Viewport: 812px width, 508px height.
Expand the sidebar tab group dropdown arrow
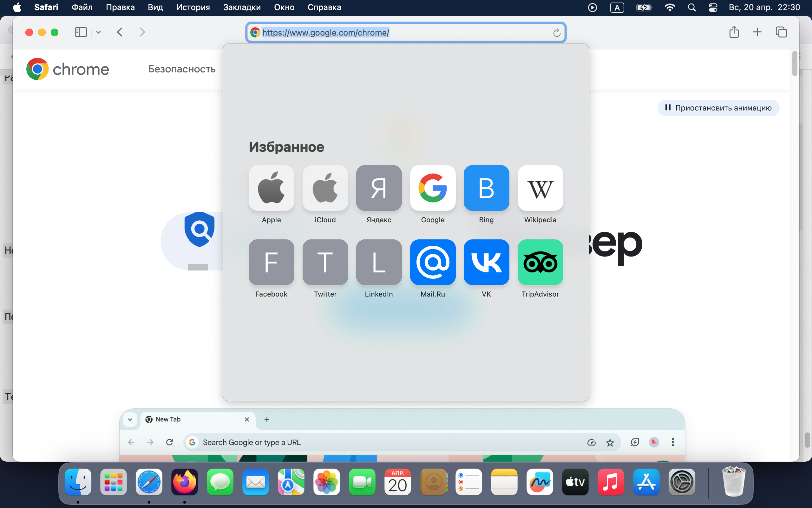[x=98, y=32]
